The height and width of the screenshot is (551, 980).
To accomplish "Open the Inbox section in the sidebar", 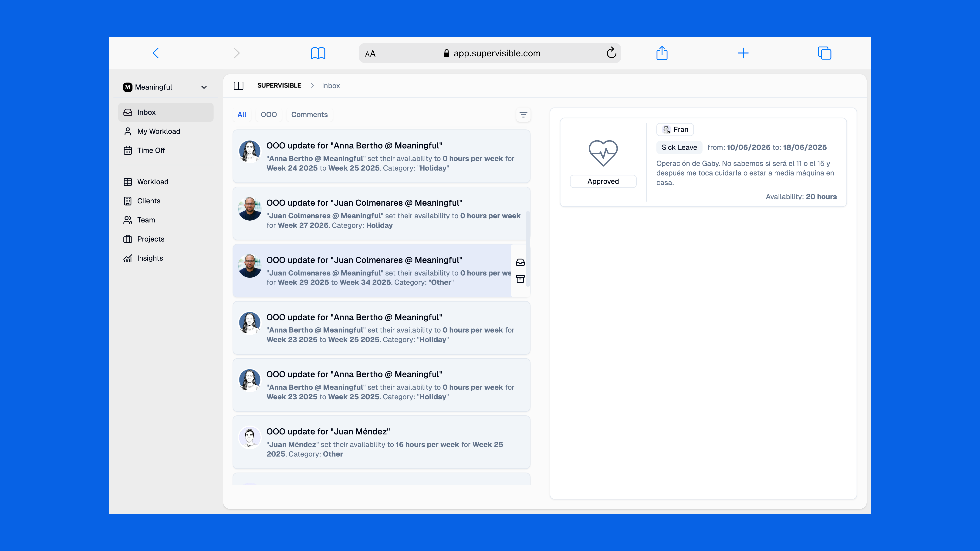I will pyautogui.click(x=146, y=112).
